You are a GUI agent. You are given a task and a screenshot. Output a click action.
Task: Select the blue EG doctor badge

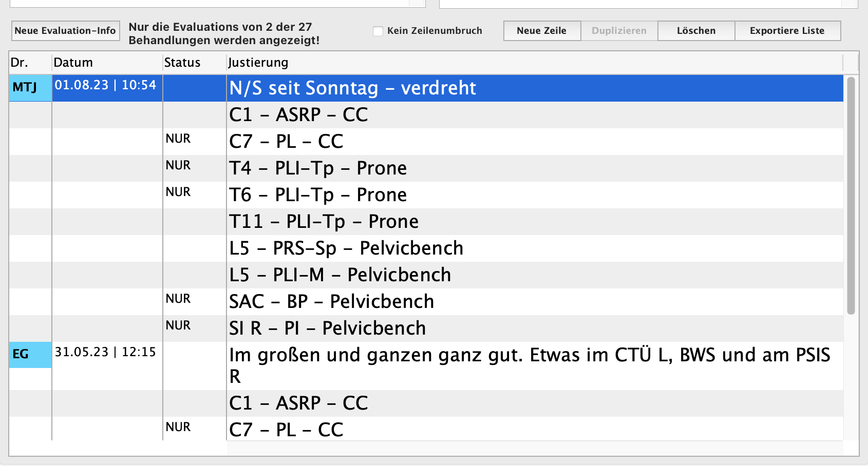(x=30, y=355)
